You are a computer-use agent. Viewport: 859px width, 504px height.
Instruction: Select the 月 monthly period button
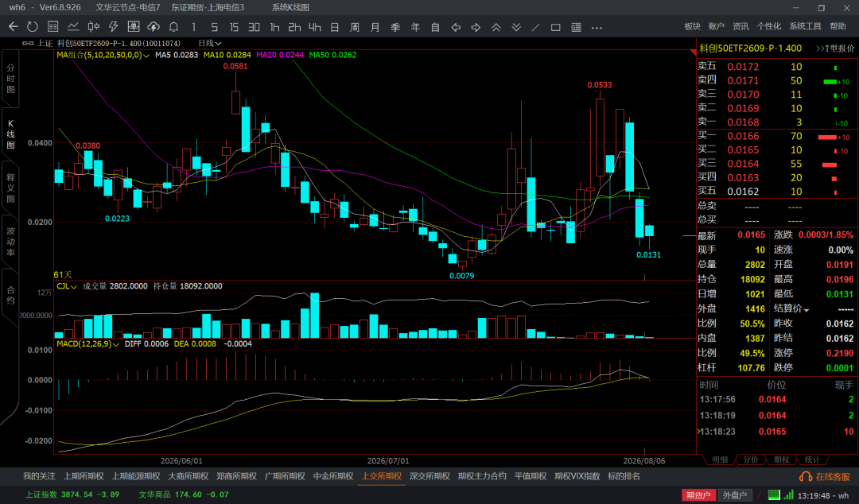click(375, 27)
